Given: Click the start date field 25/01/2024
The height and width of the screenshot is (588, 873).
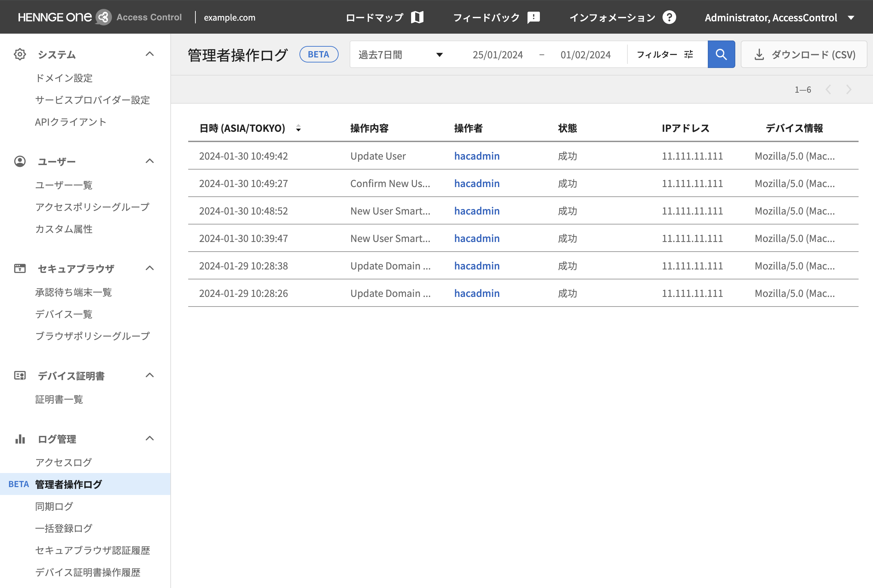Looking at the screenshot, I should coord(498,55).
